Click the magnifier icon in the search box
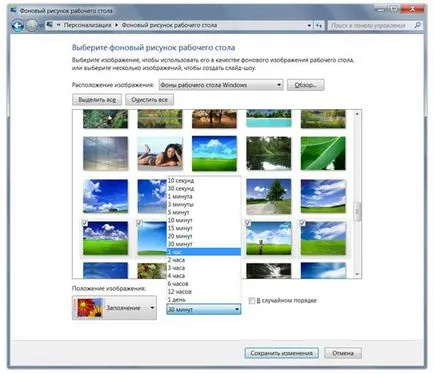434x374 pixels. click(x=417, y=25)
